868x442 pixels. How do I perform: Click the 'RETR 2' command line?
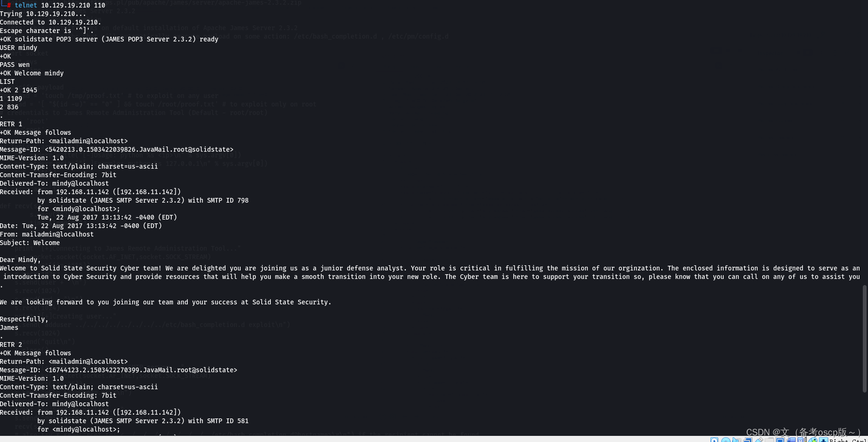(x=11, y=344)
